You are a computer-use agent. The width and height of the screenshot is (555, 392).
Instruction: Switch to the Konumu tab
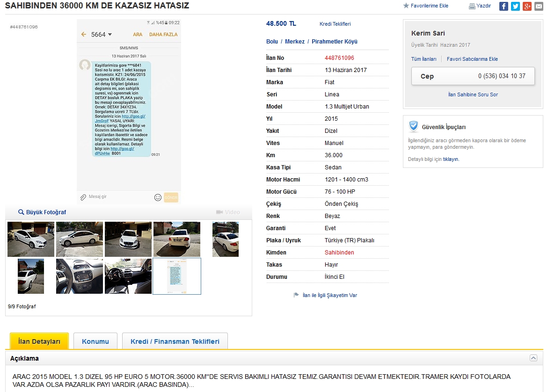(95, 341)
